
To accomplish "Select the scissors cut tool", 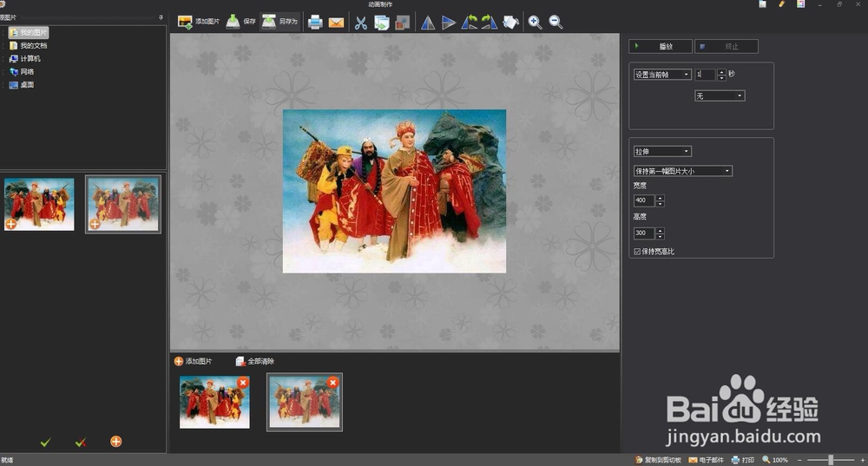I will click(360, 23).
